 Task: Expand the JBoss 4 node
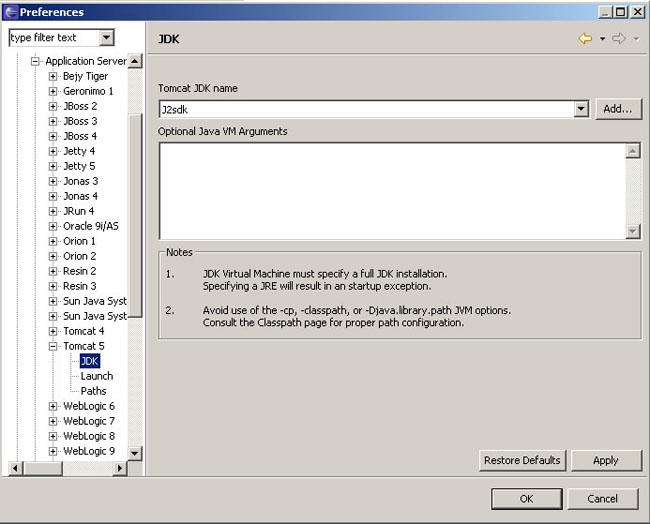(53, 136)
